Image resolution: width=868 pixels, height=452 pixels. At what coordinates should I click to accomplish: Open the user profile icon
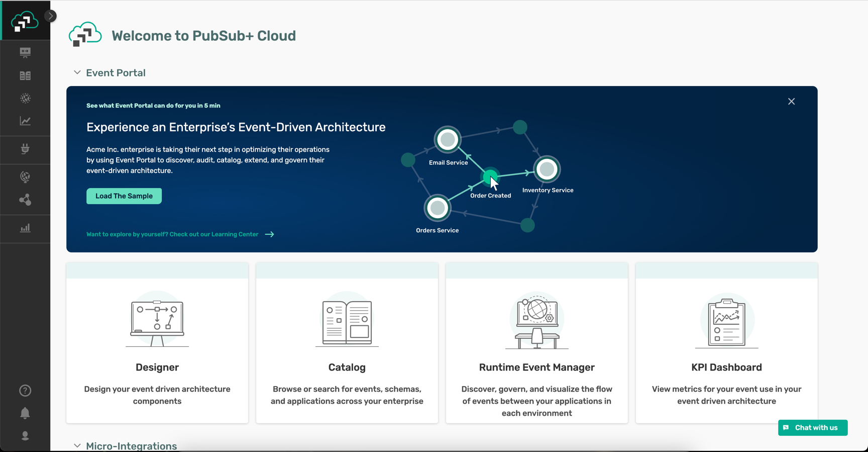click(x=25, y=436)
